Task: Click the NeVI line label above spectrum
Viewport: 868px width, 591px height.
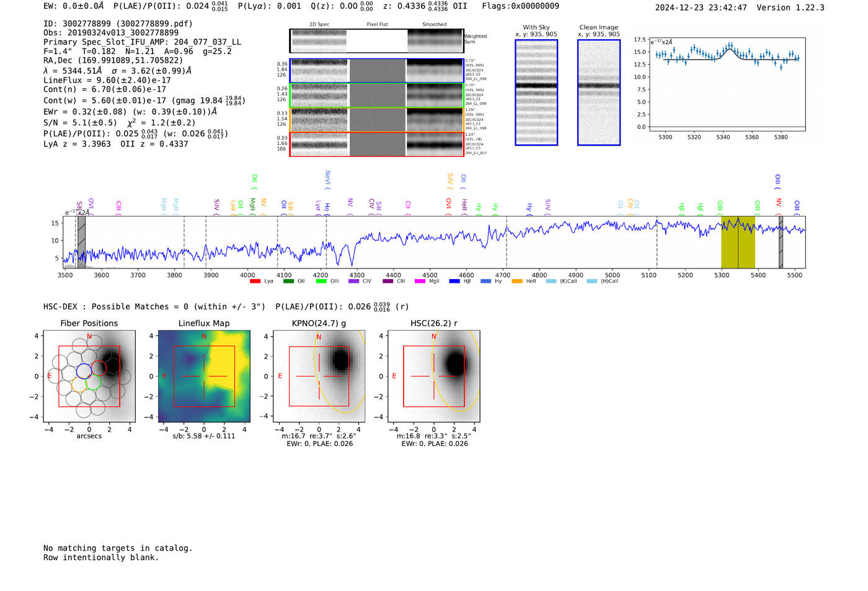Action: pyautogui.click(x=327, y=180)
